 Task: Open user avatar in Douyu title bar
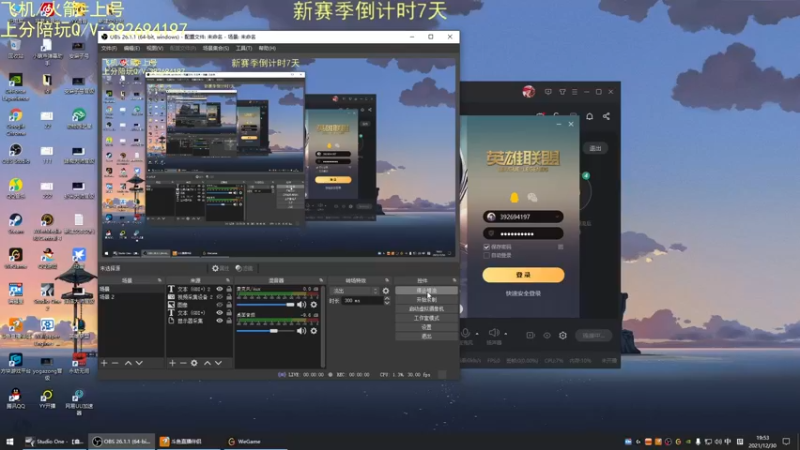(529, 92)
